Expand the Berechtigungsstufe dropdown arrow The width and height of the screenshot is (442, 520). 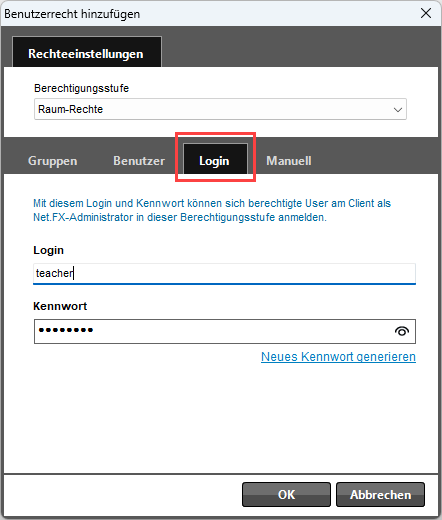coord(397,110)
